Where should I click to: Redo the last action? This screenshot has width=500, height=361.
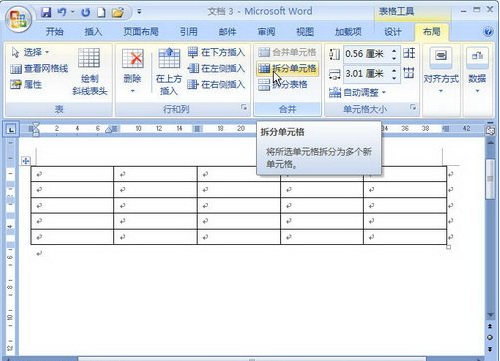point(86,12)
